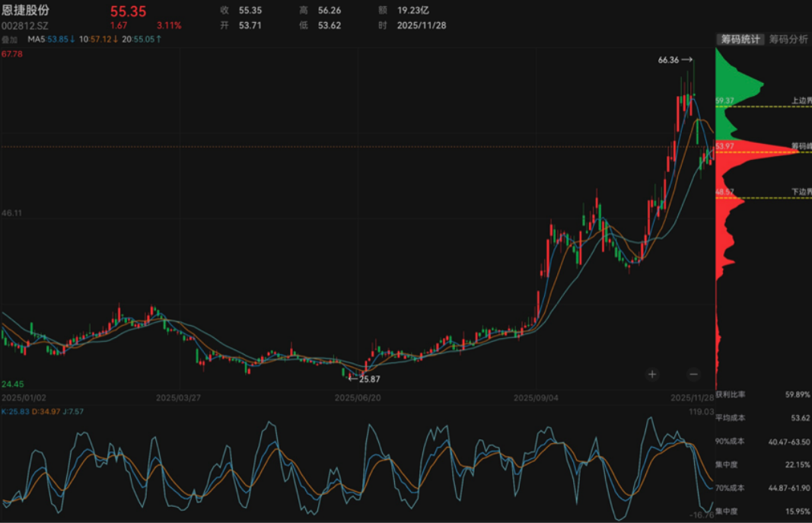The width and height of the screenshot is (812, 523).
Task: Click the percent change 3.11%
Action: 170,25
